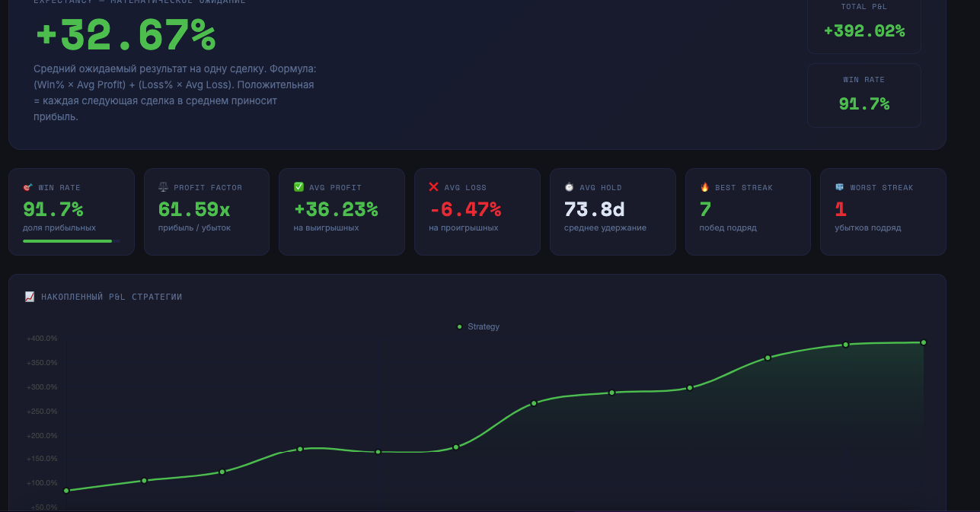Viewport: 980px width, 512px height.
Task: Click the AVG LOSS card label
Action: coord(465,187)
